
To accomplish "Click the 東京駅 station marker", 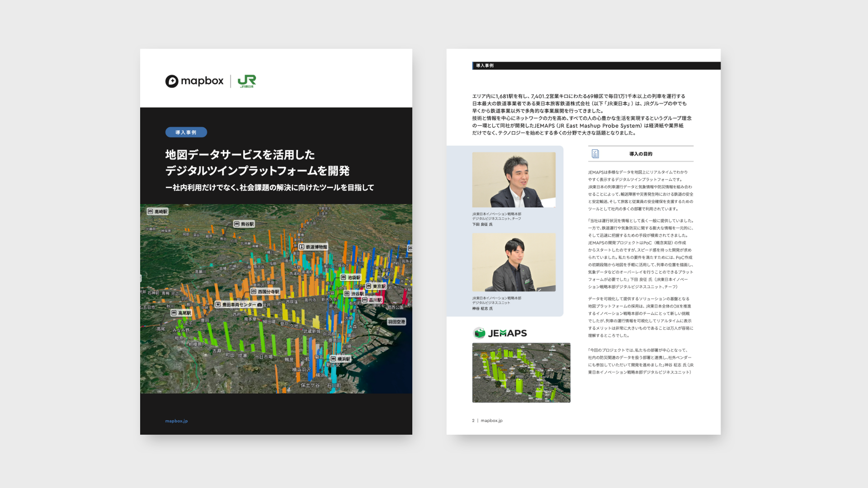I will pyautogui.click(x=376, y=286).
